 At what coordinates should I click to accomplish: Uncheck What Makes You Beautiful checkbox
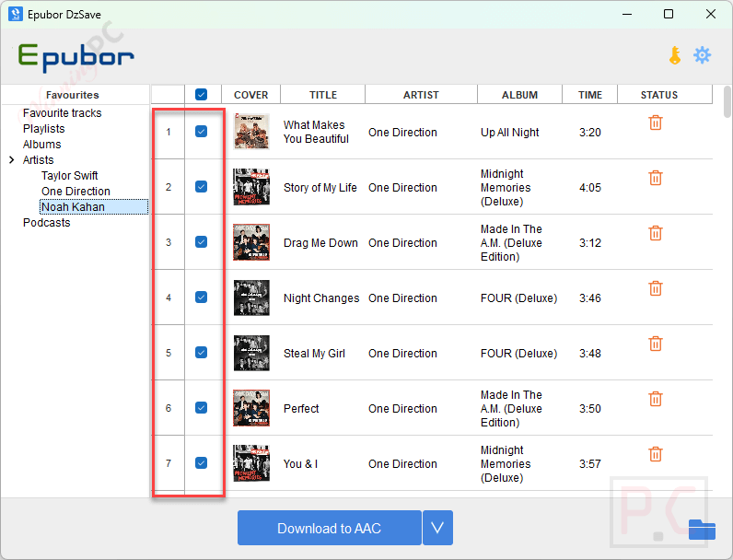[x=201, y=132]
